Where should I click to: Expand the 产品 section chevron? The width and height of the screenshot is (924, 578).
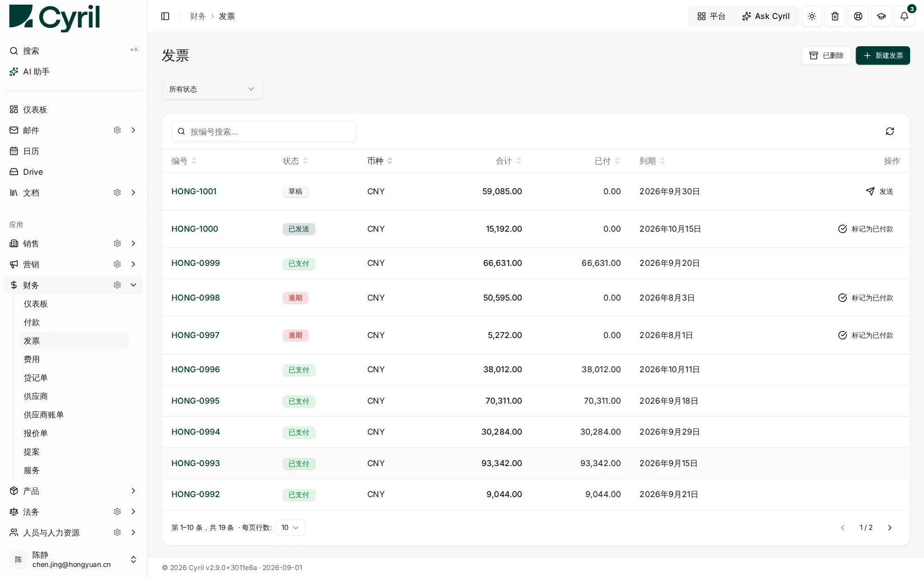134,491
